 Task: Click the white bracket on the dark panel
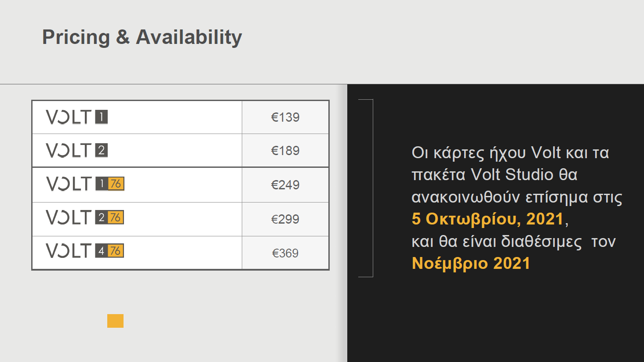(x=372, y=188)
